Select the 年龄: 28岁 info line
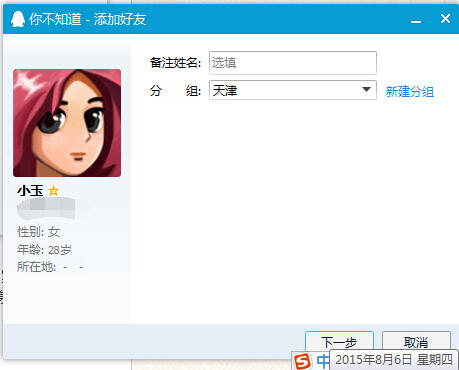 click(44, 249)
